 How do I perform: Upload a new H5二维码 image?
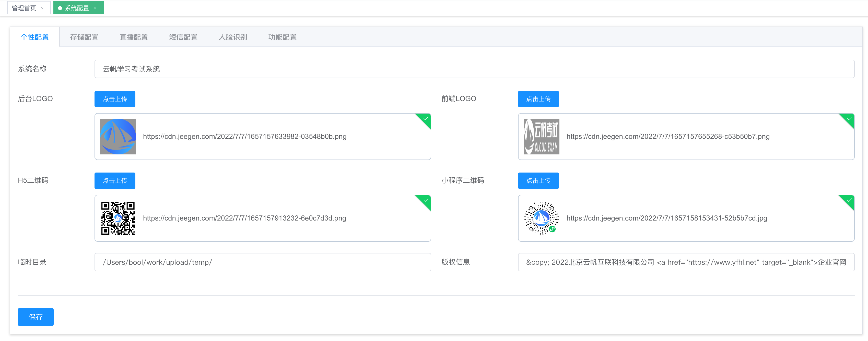click(x=115, y=181)
